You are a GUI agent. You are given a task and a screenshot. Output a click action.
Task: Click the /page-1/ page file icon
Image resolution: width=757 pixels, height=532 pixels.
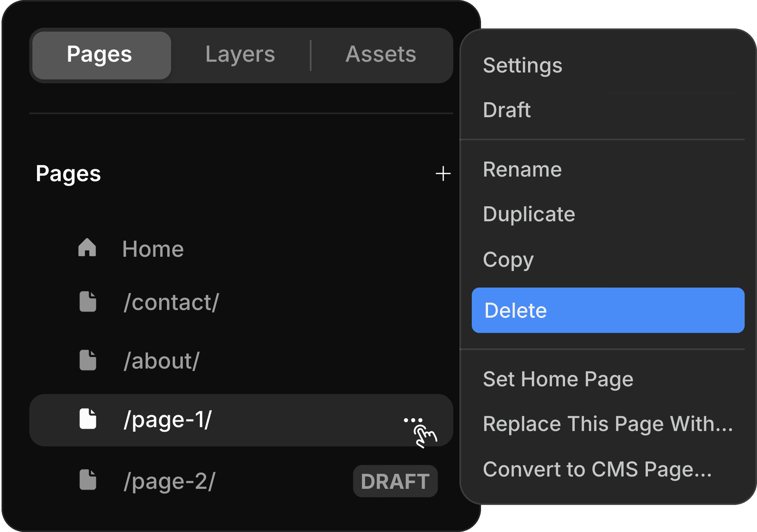click(x=88, y=419)
